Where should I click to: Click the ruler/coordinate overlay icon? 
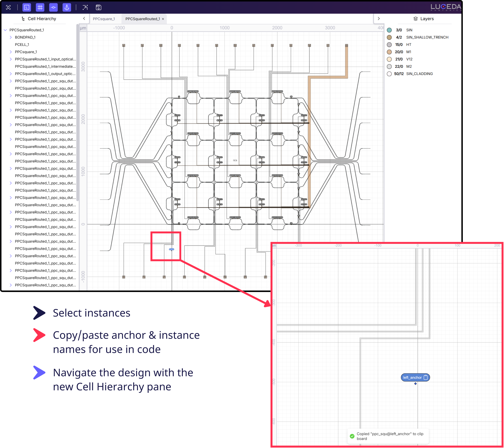pyautogui.click(x=27, y=7)
